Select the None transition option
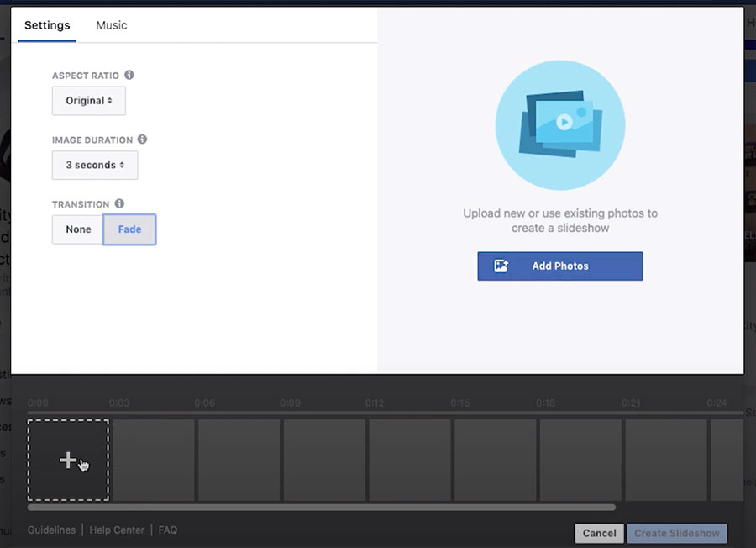This screenshot has height=548, width=756. pos(77,229)
